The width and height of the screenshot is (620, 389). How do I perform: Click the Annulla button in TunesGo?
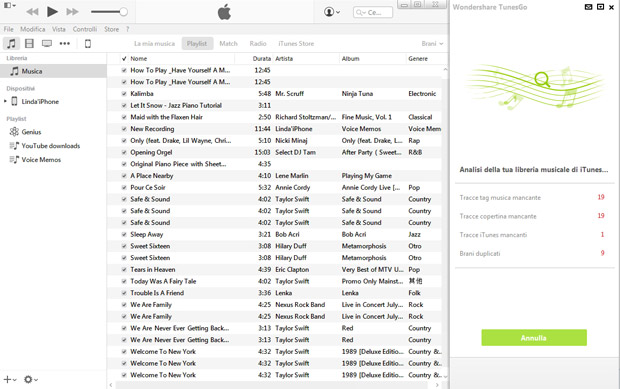[x=534, y=338]
